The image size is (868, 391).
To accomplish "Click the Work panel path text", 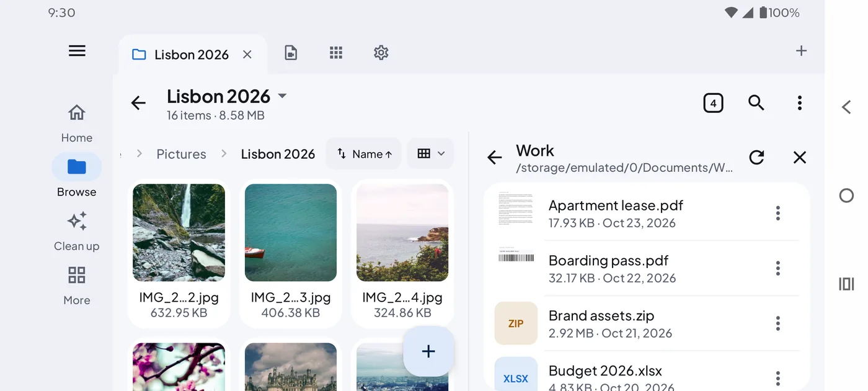I will (624, 168).
